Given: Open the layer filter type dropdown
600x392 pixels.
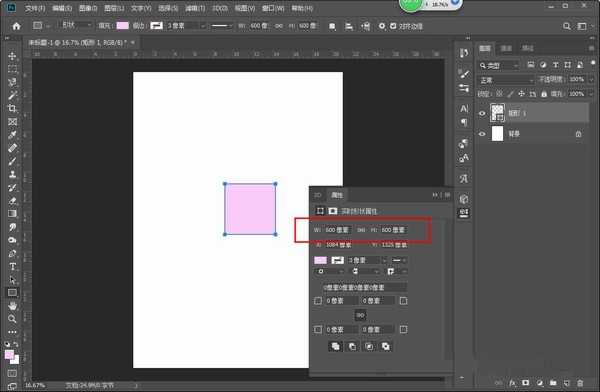Looking at the screenshot, I should point(499,65).
